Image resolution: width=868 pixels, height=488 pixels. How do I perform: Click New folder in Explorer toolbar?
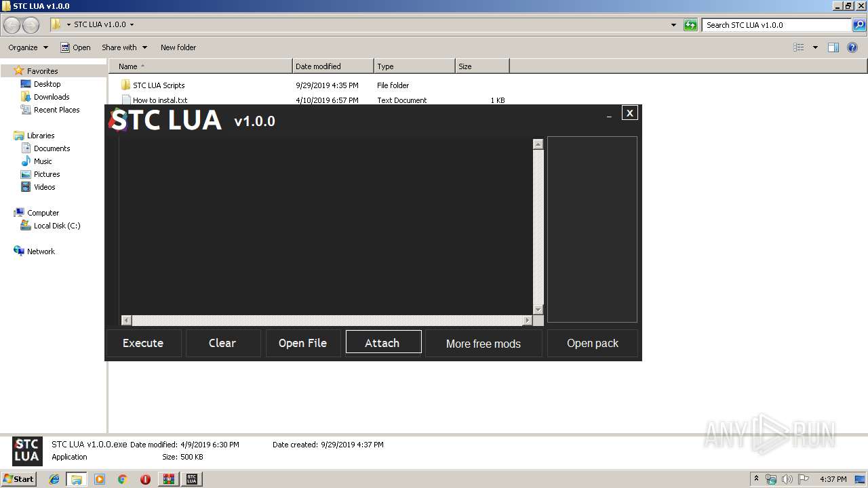(178, 47)
